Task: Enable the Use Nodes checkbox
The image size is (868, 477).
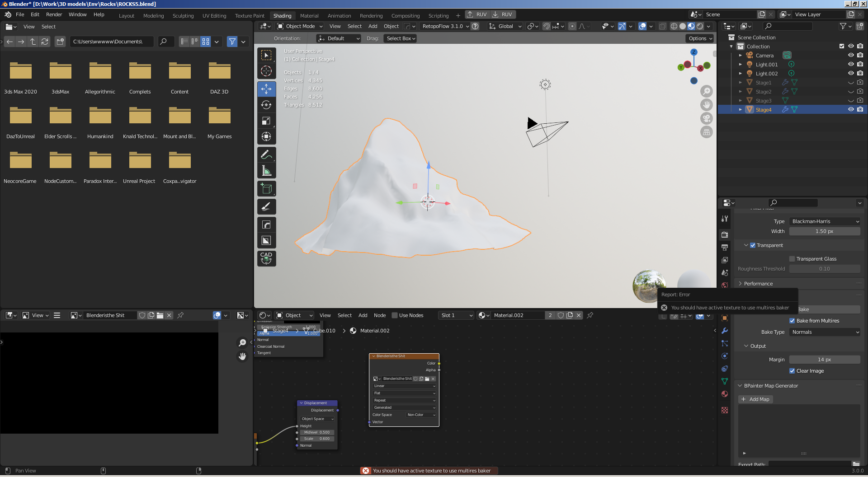Action: click(395, 315)
